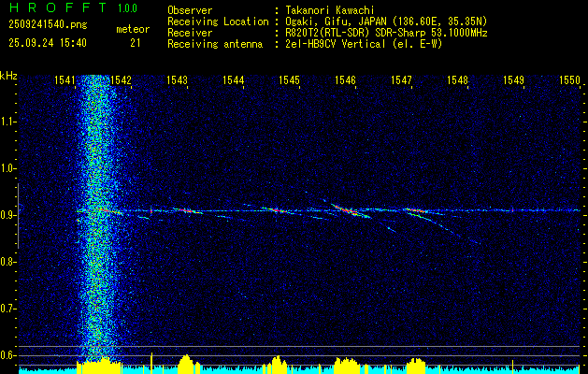Image resolution: width=588 pixels, height=374 pixels.
Task: Click the 1.0 kHz frequency label
Action: coord(7,169)
